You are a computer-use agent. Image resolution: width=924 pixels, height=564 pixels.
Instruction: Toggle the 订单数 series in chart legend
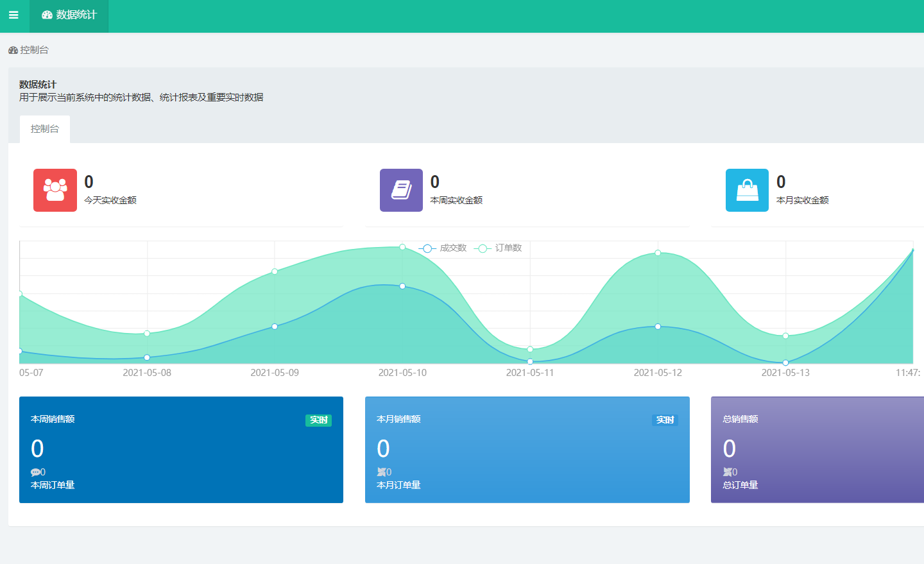point(499,248)
